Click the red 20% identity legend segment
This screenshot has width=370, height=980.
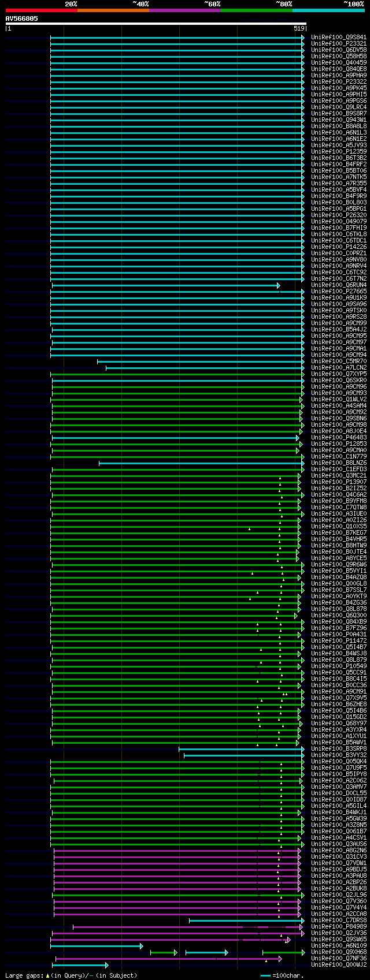pos(42,10)
